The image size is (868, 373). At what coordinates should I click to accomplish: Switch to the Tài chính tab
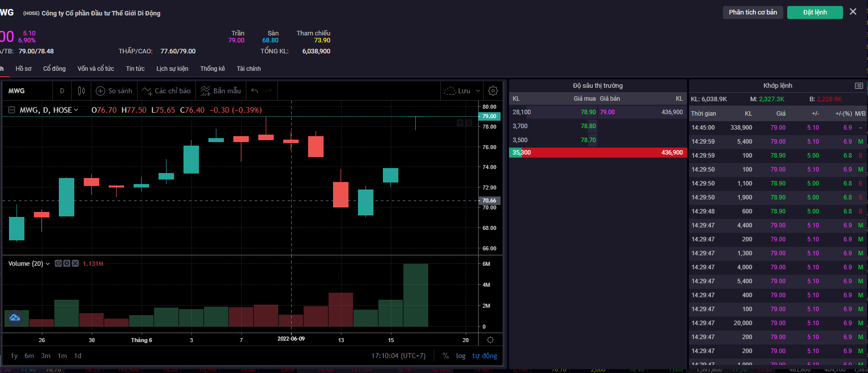click(x=248, y=69)
